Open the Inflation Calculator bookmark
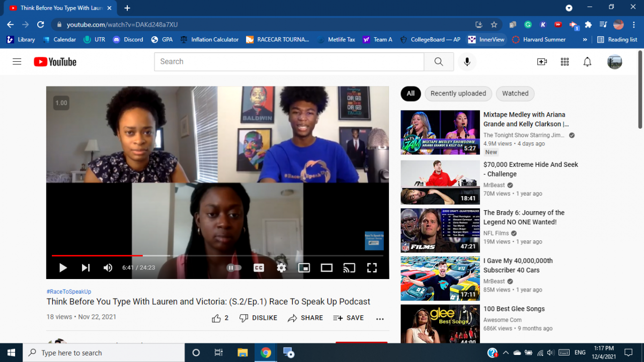The image size is (644, 362). pos(209,40)
